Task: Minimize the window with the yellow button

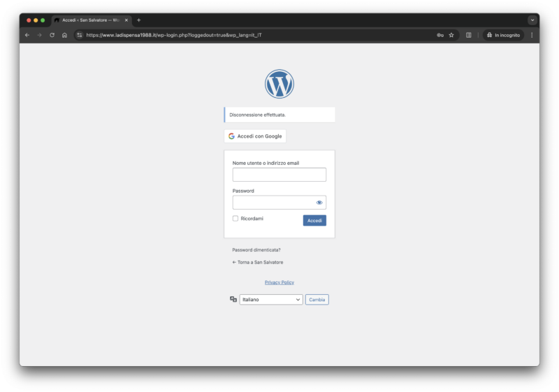Action: 36,20
